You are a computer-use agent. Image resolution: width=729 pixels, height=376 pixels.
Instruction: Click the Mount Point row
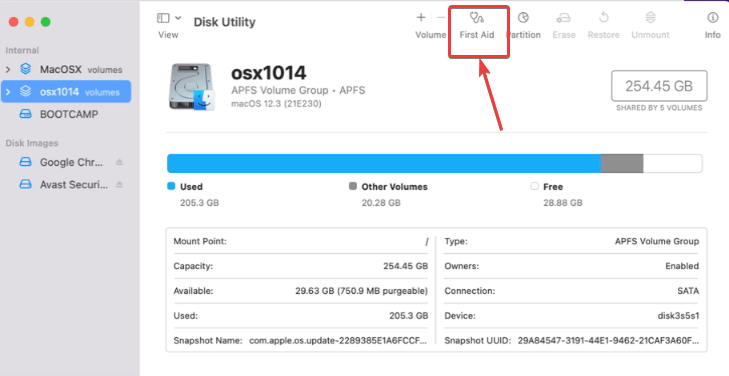tap(301, 242)
